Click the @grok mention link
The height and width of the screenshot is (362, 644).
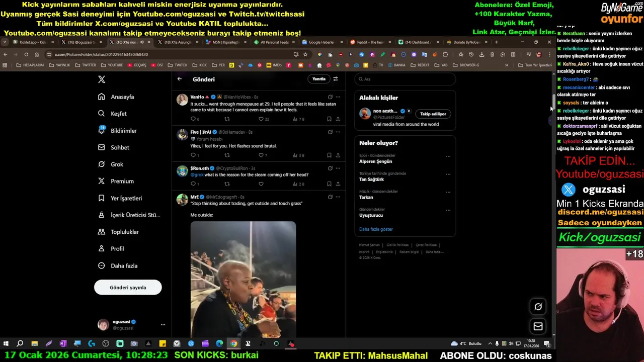(197, 175)
